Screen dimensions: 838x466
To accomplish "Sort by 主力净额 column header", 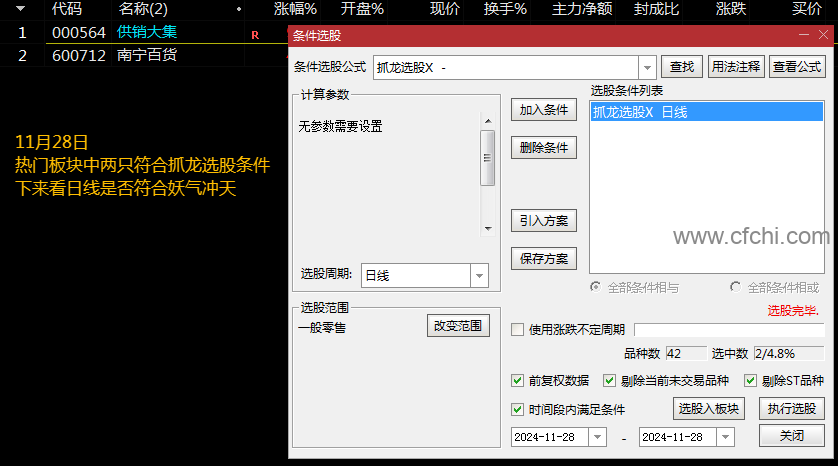I will [582, 9].
